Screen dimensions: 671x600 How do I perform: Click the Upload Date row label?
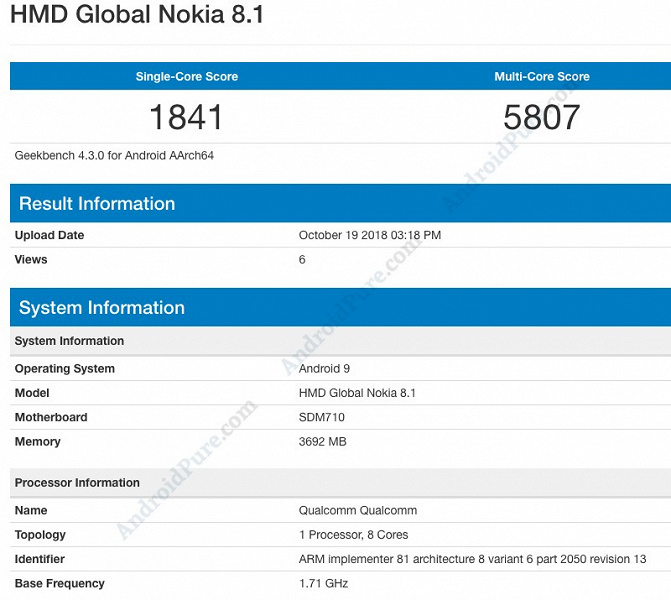pos(49,236)
